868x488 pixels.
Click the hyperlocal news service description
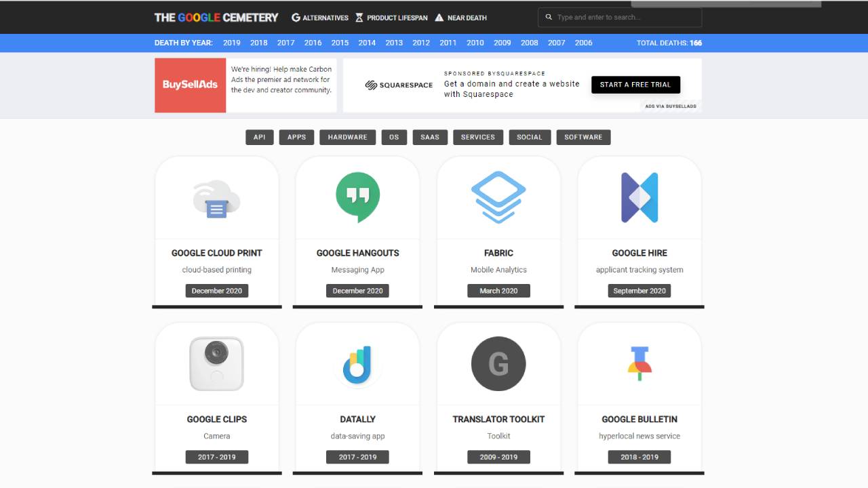tap(639, 436)
